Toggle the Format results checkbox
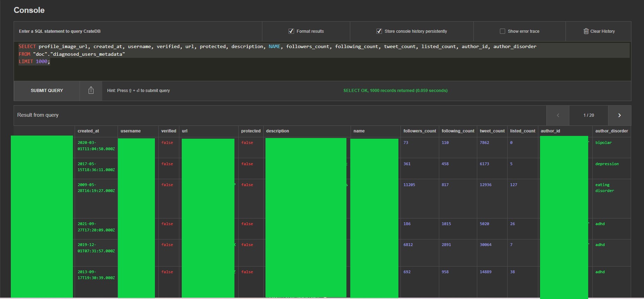This screenshot has height=299, width=644. (x=291, y=31)
